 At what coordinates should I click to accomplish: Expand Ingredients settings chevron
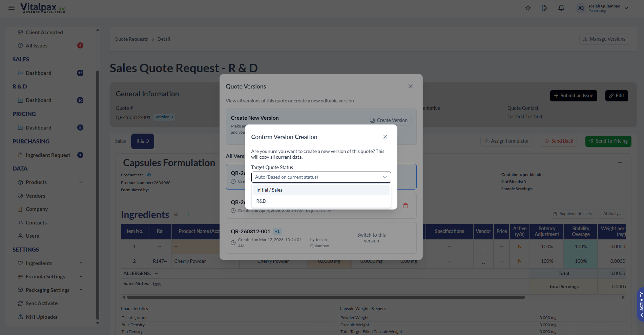[81, 263]
